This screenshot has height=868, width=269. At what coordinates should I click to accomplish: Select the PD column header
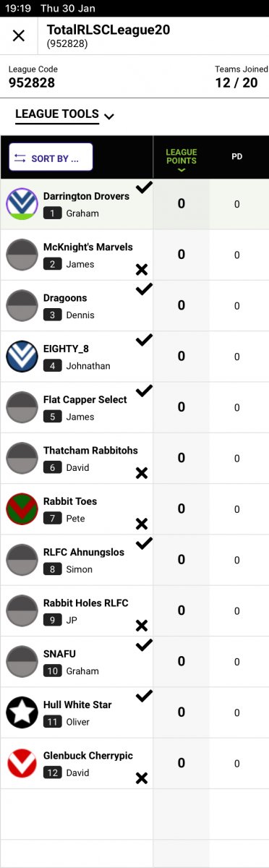coord(237,157)
